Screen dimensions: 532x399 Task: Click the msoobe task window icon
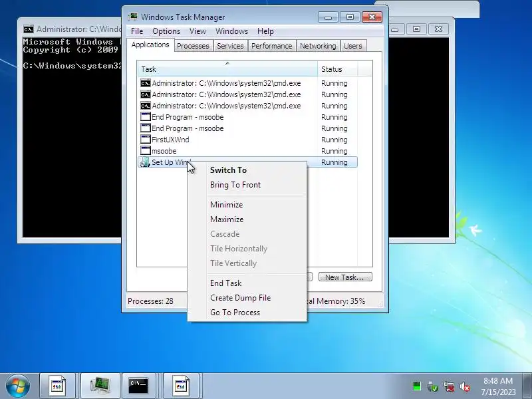[x=145, y=151]
